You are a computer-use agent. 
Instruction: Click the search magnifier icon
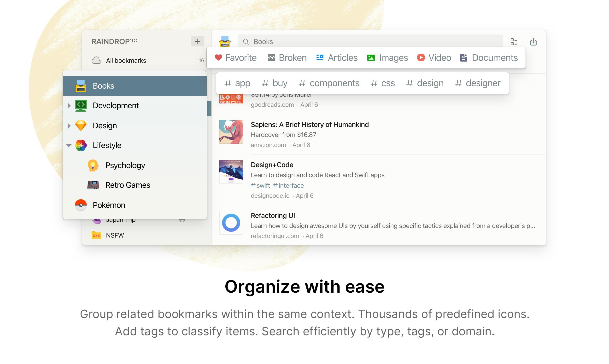[246, 42]
